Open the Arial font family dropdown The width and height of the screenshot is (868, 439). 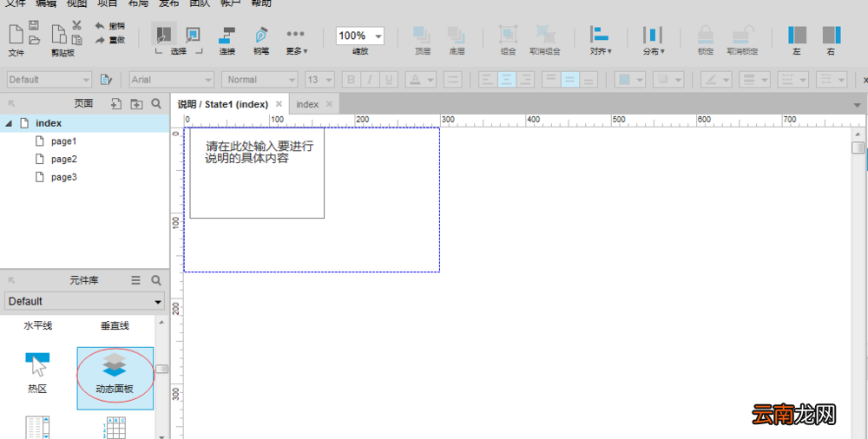pyautogui.click(x=172, y=80)
